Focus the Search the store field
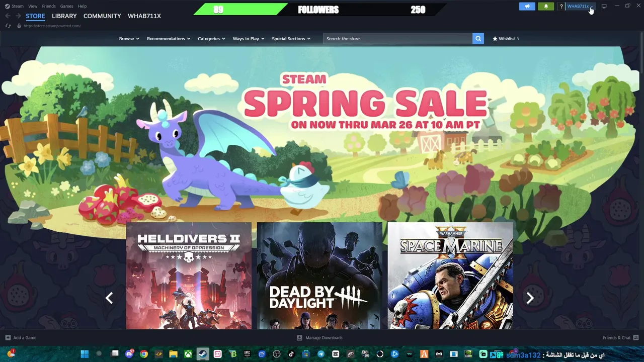644x362 pixels. 397,38
